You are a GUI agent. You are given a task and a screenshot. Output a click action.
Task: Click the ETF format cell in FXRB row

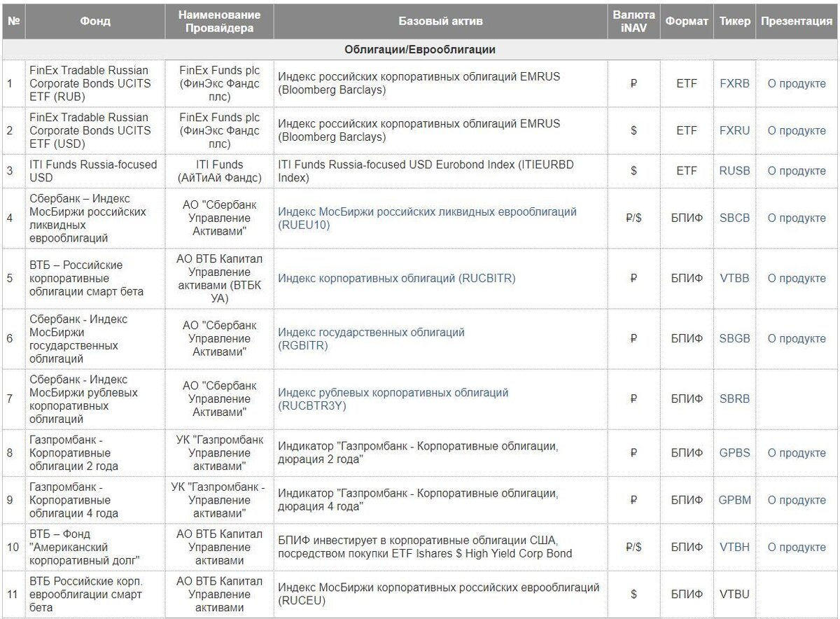click(x=687, y=83)
